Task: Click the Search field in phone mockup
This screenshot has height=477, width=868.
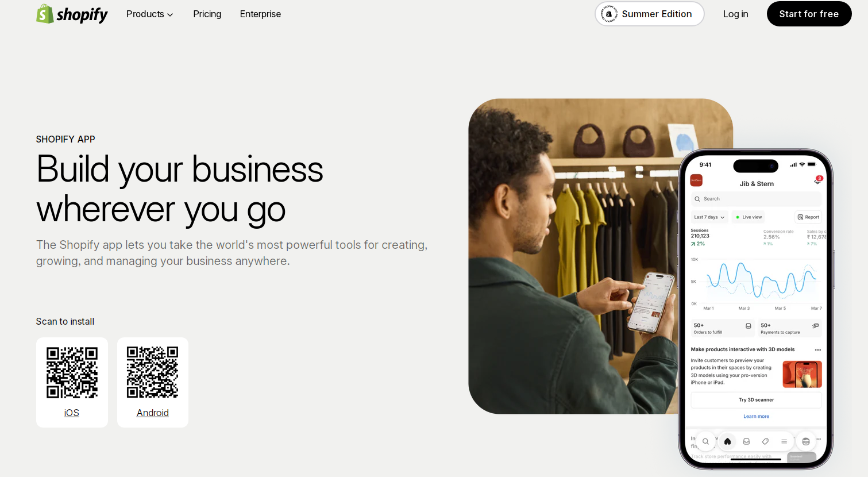Action: (756, 199)
